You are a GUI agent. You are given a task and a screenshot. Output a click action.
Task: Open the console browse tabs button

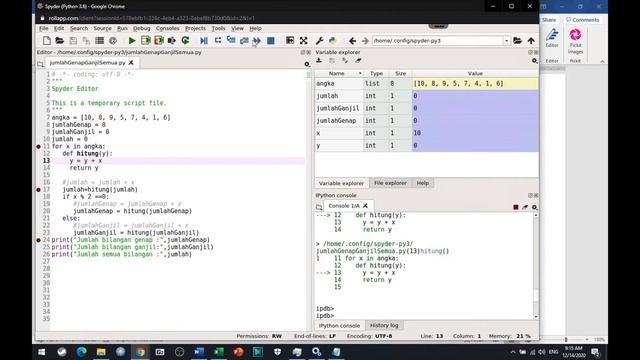click(x=319, y=207)
